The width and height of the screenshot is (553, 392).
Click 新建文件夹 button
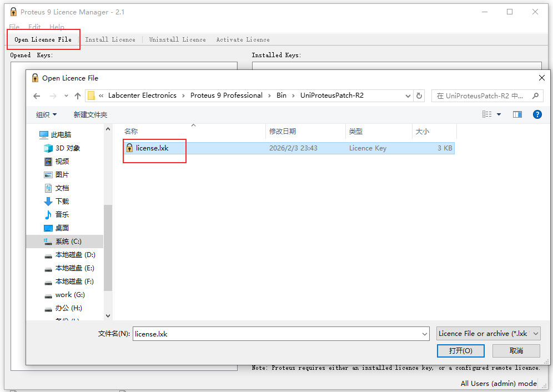tap(91, 115)
